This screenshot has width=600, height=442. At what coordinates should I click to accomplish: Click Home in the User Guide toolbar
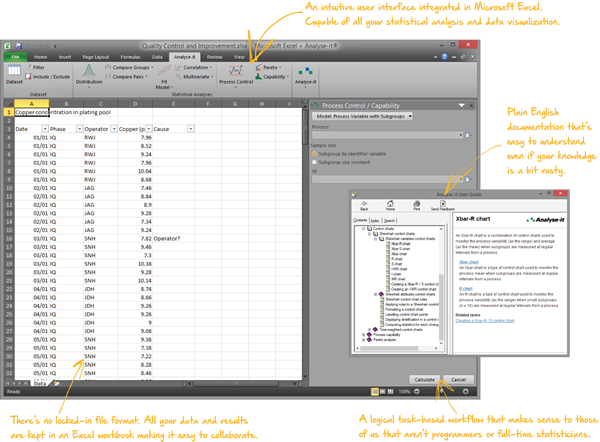coord(390,206)
